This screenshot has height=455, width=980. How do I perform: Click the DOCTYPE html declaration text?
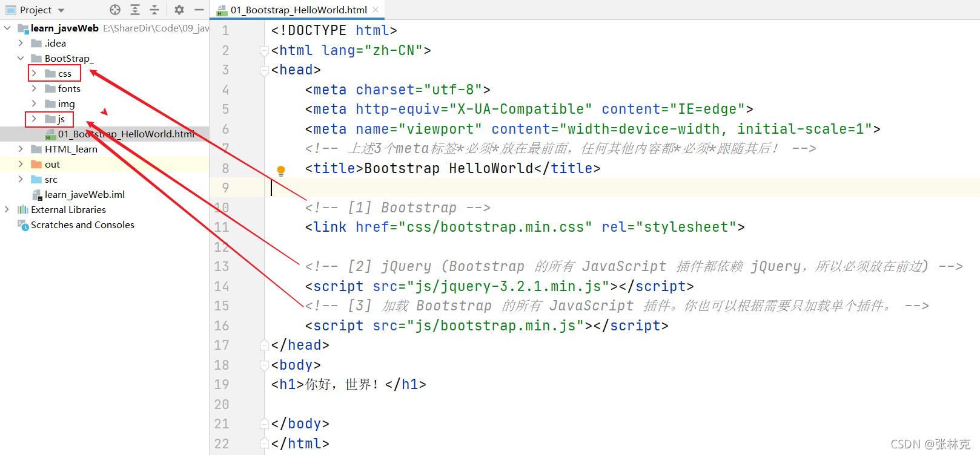point(334,30)
